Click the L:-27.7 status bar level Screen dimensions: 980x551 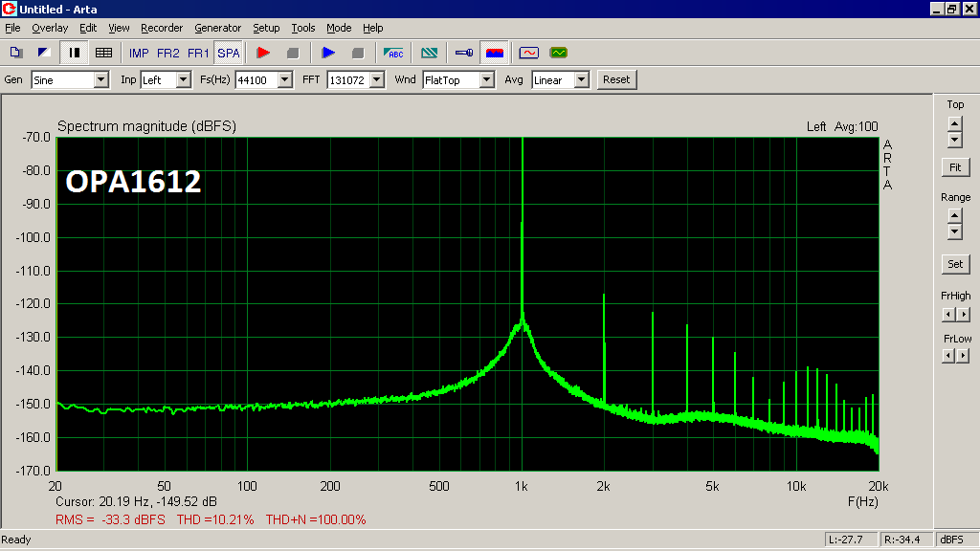[851, 540]
